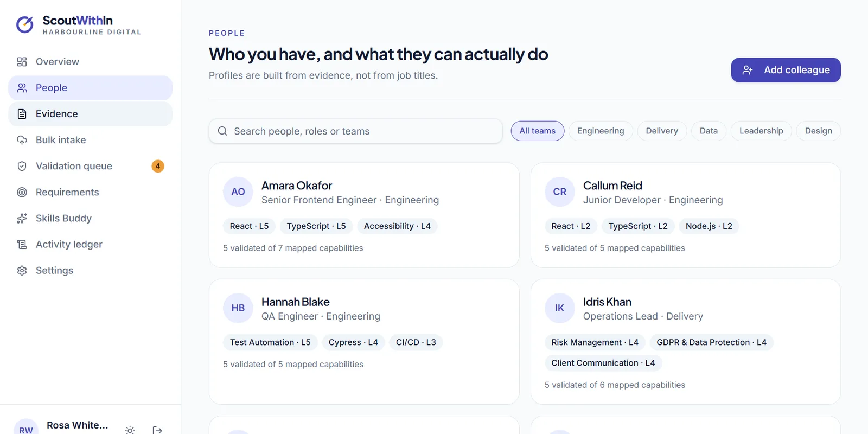Image resolution: width=868 pixels, height=434 pixels.
Task: Click Amara Okafor's TypeScript · L5 tag
Action: [x=316, y=226]
